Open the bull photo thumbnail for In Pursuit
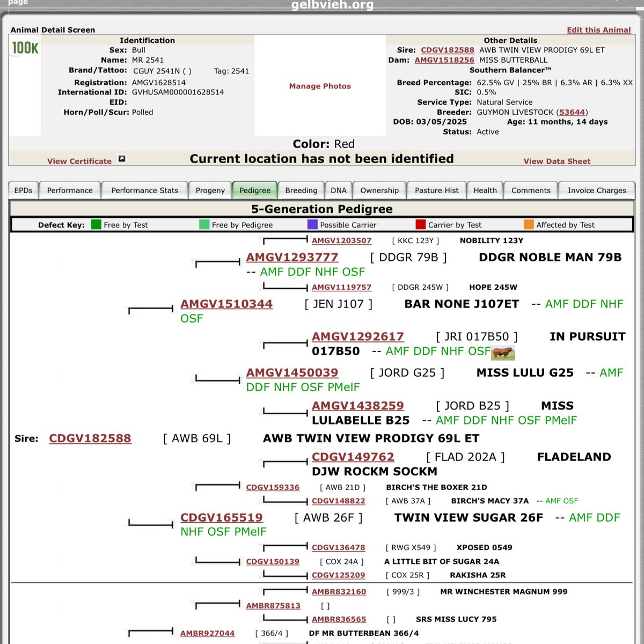This screenshot has height=644, width=644. 503,353
